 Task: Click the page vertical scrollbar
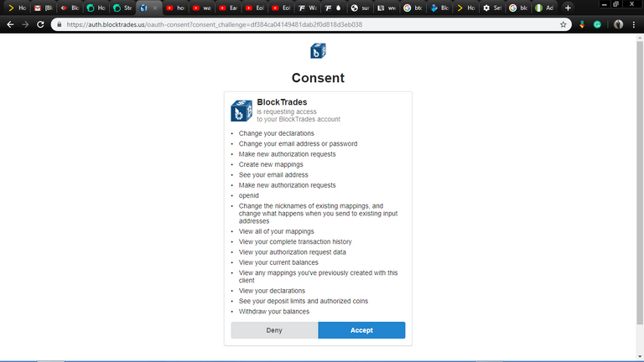[x=640, y=181]
